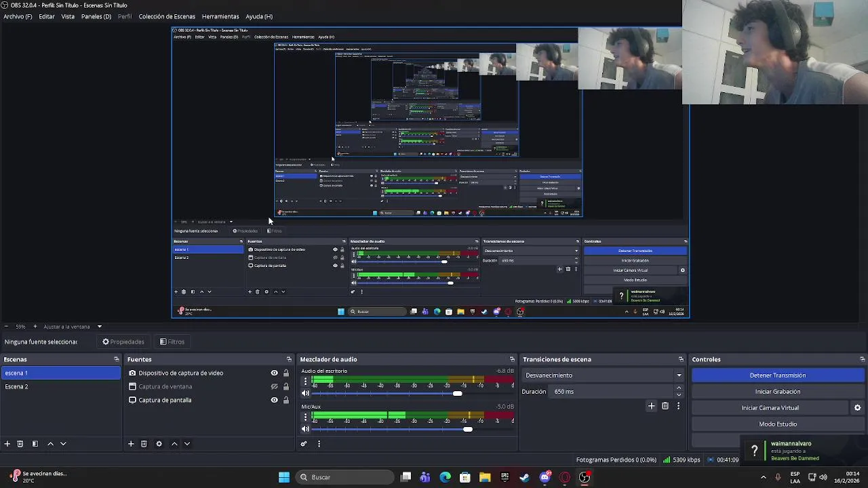Screen dimensions: 868x488
Task: Open the Desvanecimiento transition dropdown
Action: click(x=603, y=375)
